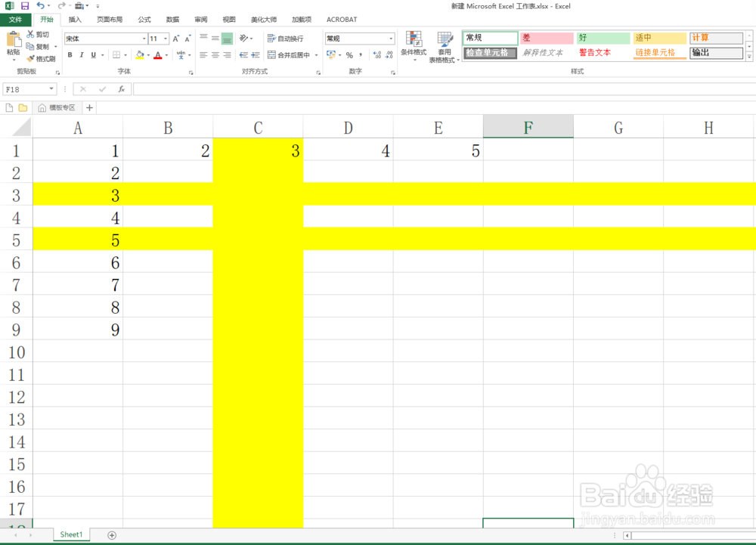This screenshot has width=756, height=545.
Task: Add a new sheet with plus circle
Action: [112, 535]
